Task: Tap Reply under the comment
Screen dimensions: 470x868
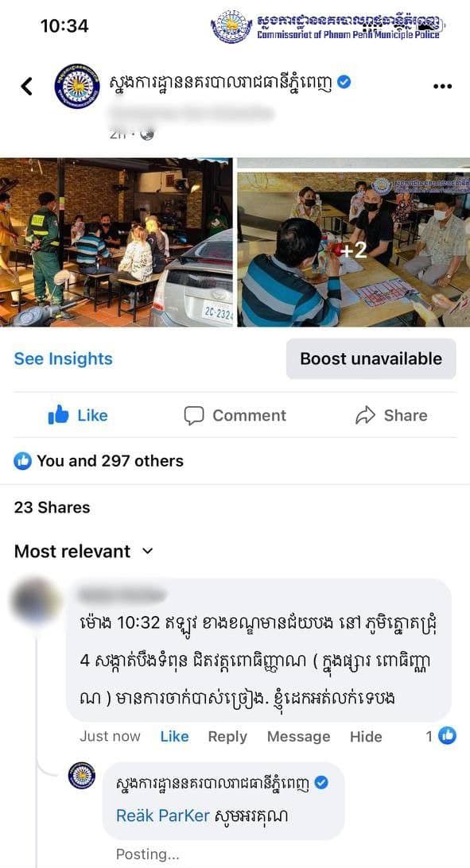Action: 227,737
